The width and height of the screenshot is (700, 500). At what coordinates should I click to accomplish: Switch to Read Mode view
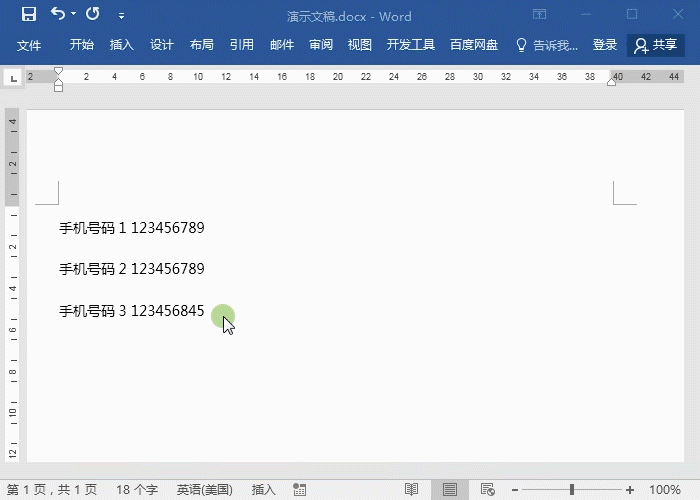tap(411, 490)
